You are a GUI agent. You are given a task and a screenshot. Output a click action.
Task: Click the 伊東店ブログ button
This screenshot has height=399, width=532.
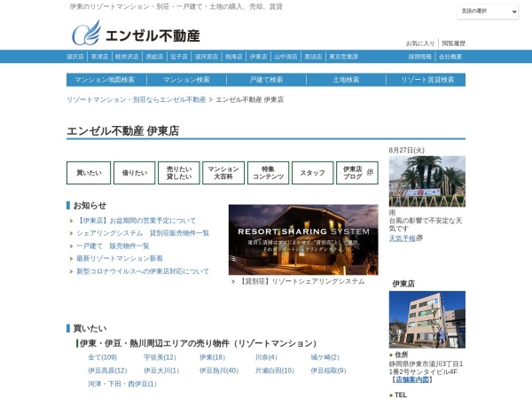[x=357, y=173]
